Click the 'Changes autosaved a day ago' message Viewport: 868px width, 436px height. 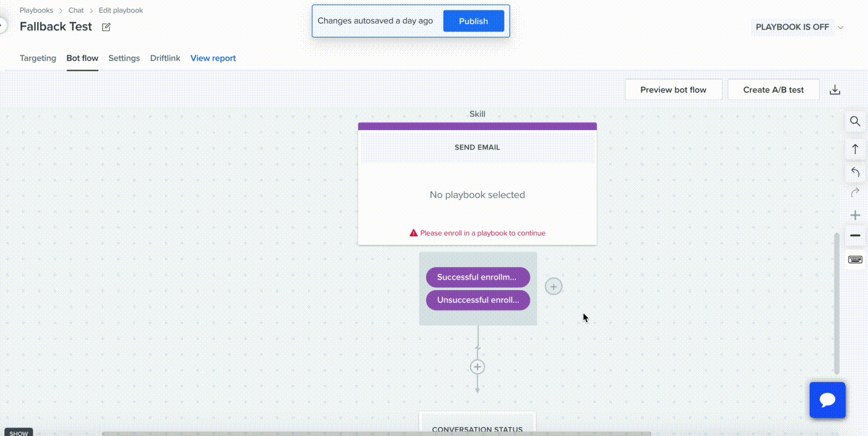tap(375, 21)
